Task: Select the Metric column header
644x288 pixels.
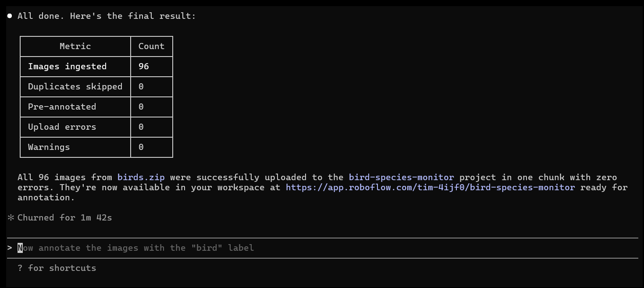Action: point(75,46)
